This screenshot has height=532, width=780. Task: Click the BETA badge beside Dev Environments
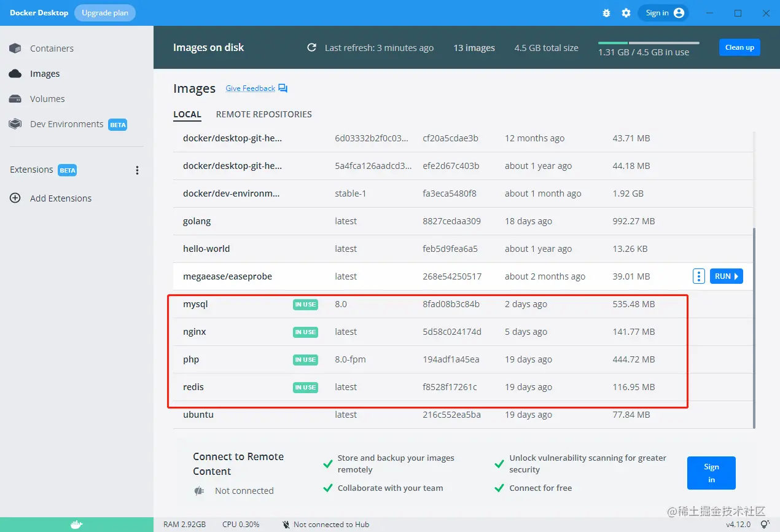(117, 125)
